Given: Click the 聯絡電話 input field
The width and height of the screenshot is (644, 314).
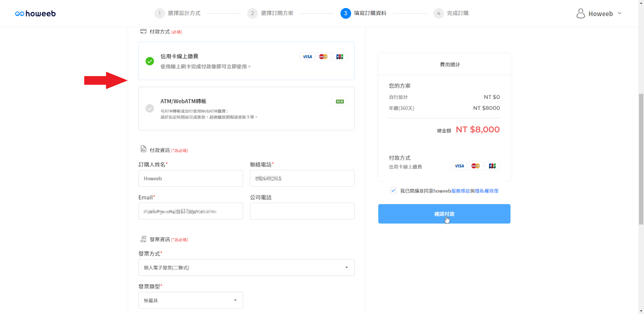Looking at the screenshot, I should coord(302,179).
